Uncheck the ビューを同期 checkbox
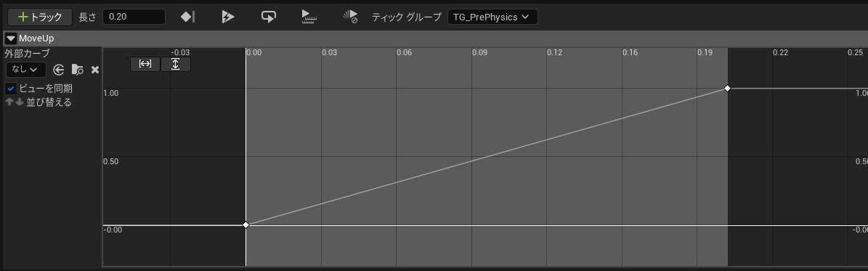 [x=10, y=88]
